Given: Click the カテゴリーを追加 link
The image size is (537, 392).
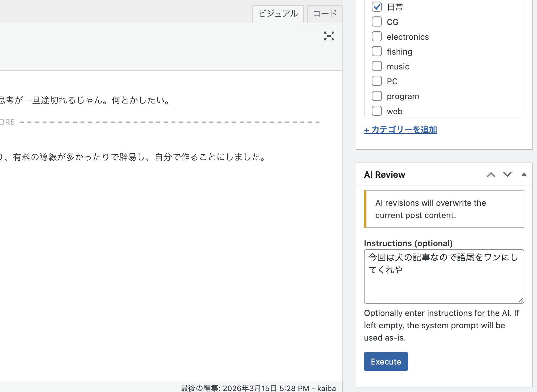Looking at the screenshot, I should point(401,129).
